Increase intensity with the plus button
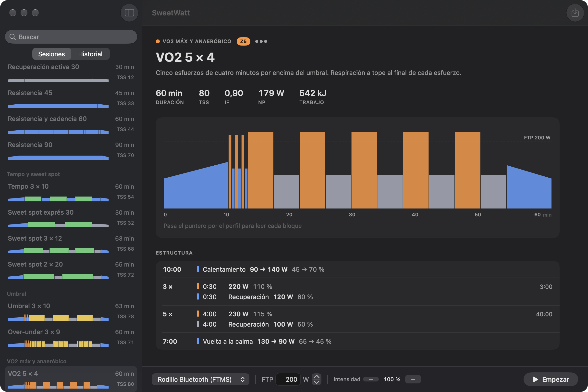This screenshot has height=392, width=588. pyautogui.click(x=413, y=379)
